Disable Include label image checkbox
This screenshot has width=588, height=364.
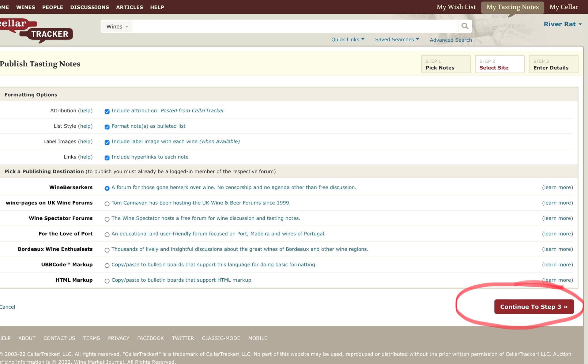pyautogui.click(x=107, y=142)
